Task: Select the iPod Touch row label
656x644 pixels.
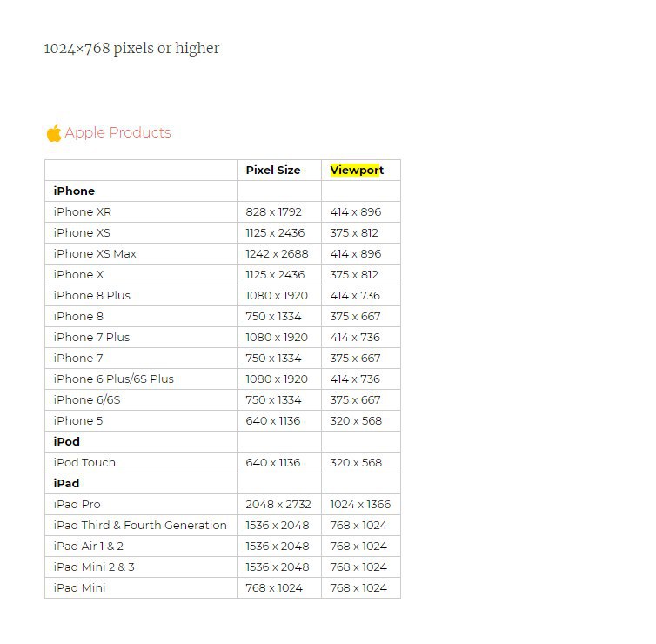Action: (x=84, y=463)
